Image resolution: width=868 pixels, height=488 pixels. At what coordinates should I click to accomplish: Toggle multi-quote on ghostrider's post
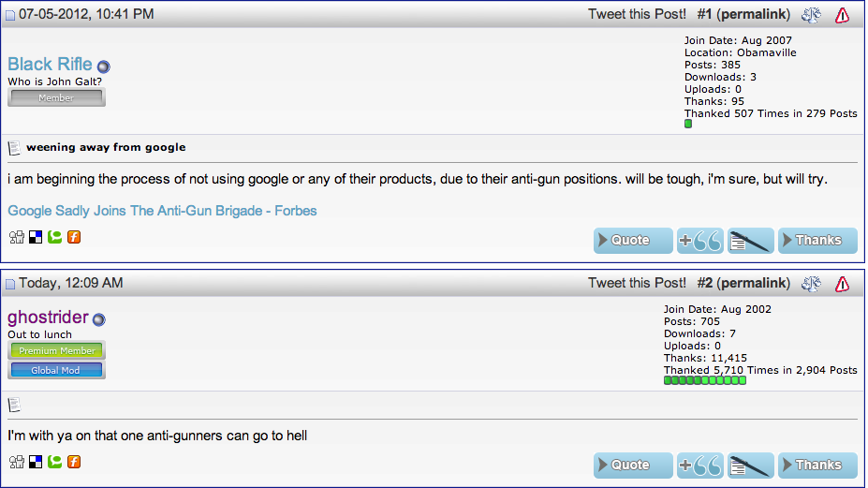point(699,465)
